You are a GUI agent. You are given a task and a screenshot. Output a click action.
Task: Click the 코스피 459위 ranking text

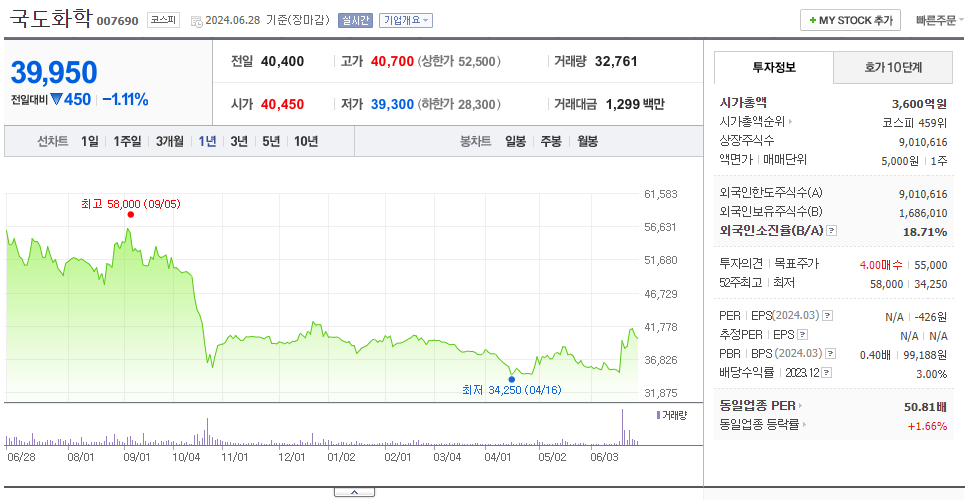[x=915, y=122]
